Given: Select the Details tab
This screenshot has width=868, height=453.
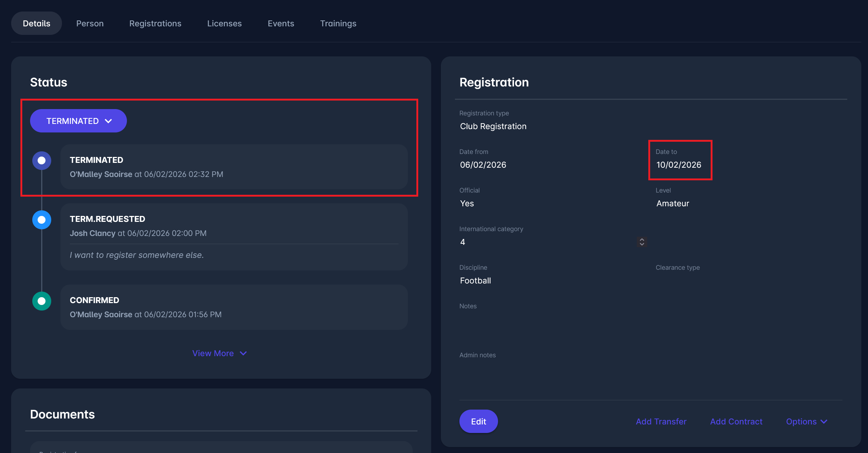Looking at the screenshot, I should pos(36,23).
